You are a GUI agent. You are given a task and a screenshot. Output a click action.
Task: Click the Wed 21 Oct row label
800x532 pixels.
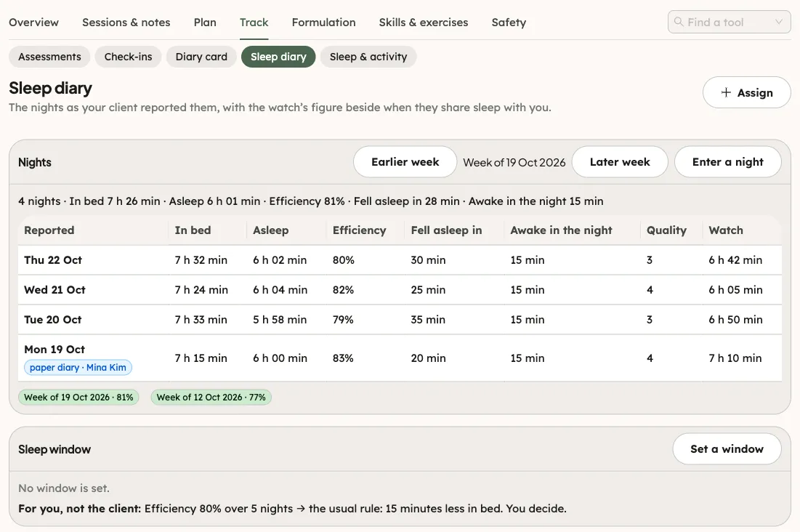tap(54, 289)
